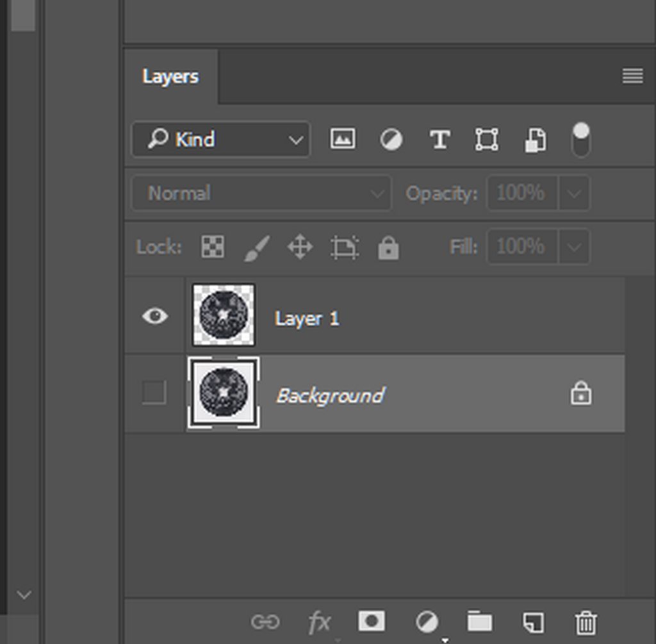This screenshot has width=656, height=644.
Task: Click the pixel layer filter icon
Action: click(x=343, y=139)
